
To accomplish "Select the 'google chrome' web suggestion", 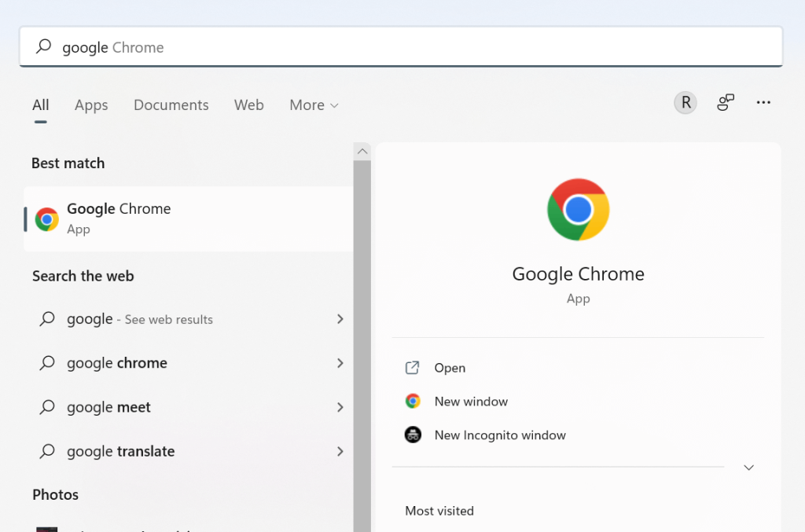I will [189, 363].
